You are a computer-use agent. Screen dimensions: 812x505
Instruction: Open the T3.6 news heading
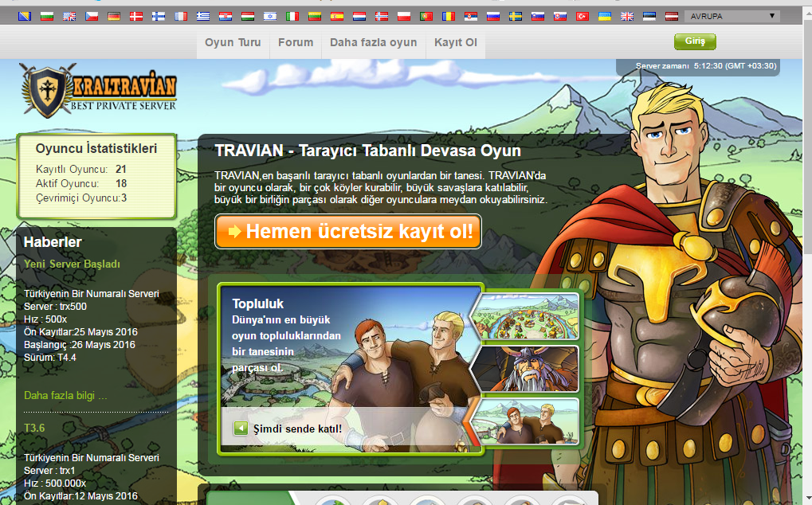[34, 428]
